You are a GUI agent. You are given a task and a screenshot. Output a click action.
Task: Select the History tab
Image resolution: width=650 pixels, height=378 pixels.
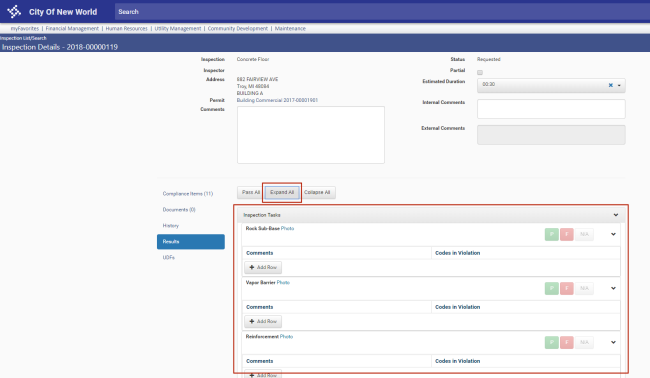click(x=171, y=226)
